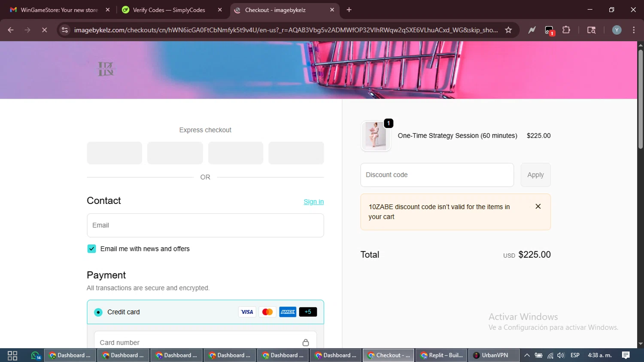
Task: Open network Wi-Fi tray icon
Action: 550,356
